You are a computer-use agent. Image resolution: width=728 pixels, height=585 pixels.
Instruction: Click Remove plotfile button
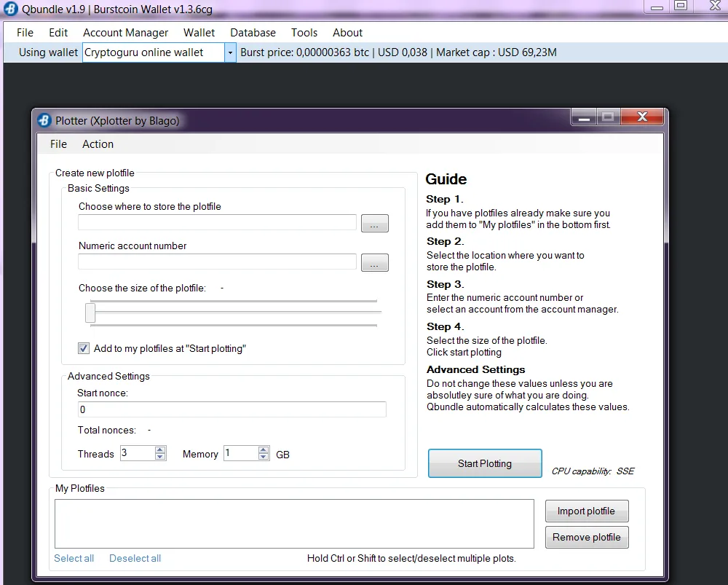(x=587, y=537)
